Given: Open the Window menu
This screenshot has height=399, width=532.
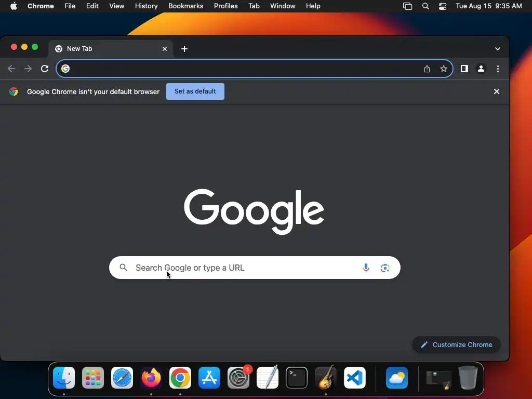Looking at the screenshot, I should pyautogui.click(x=283, y=6).
